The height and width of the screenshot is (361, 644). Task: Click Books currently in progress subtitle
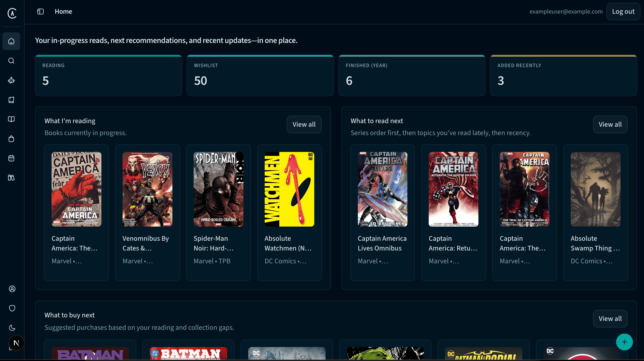click(85, 133)
